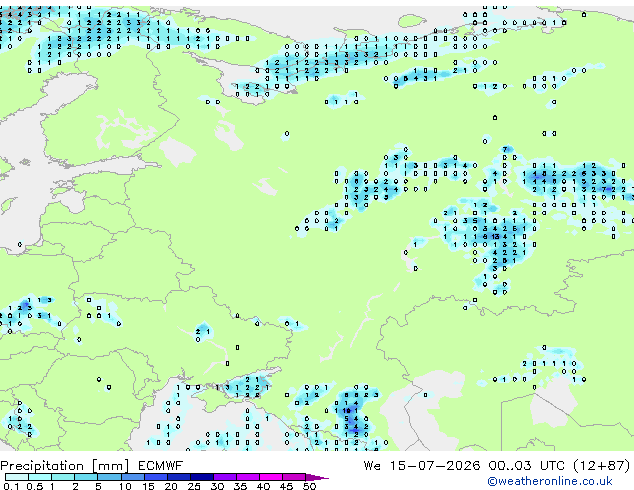Click the '(12+87)' forecast offset label
Viewport: 634px width, 490px height.
coord(602,466)
